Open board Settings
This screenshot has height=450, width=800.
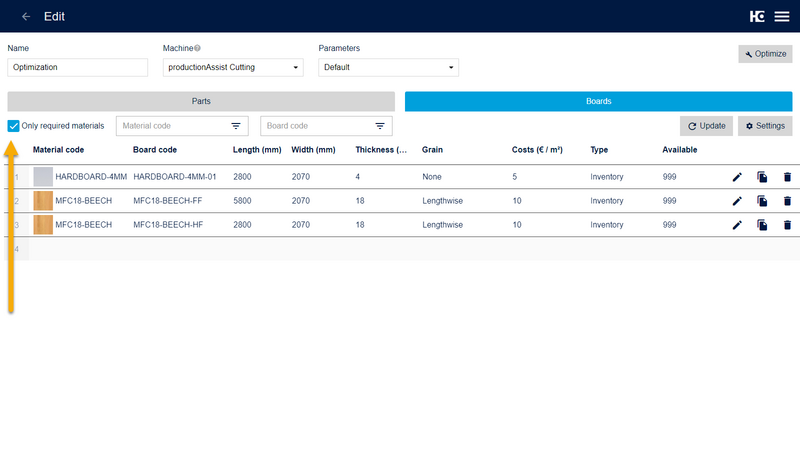pyautogui.click(x=765, y=126)
